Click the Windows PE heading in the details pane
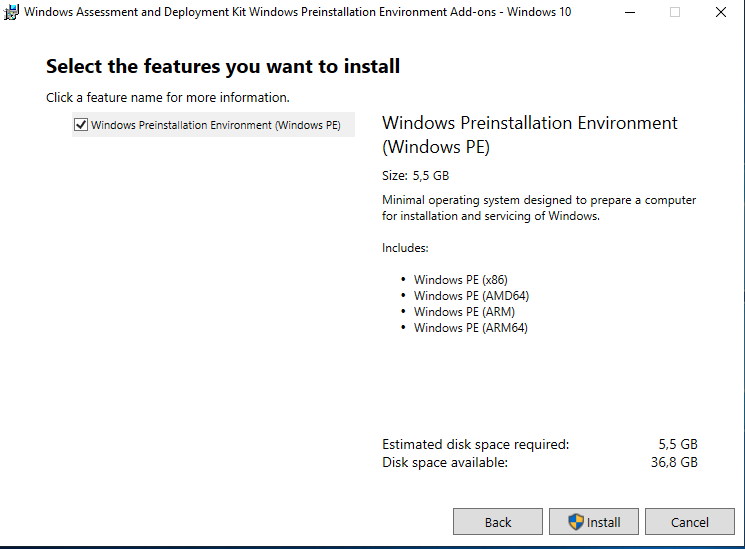This screenshot has width=745, height=549. [530, 135]
